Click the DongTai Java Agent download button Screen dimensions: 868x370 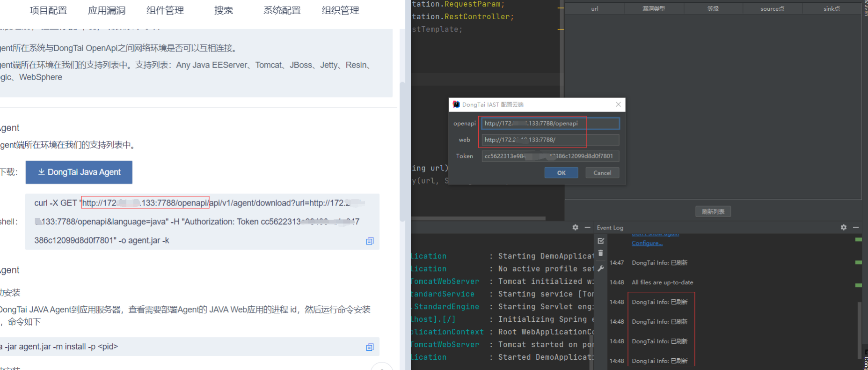[x=79, y=172]
